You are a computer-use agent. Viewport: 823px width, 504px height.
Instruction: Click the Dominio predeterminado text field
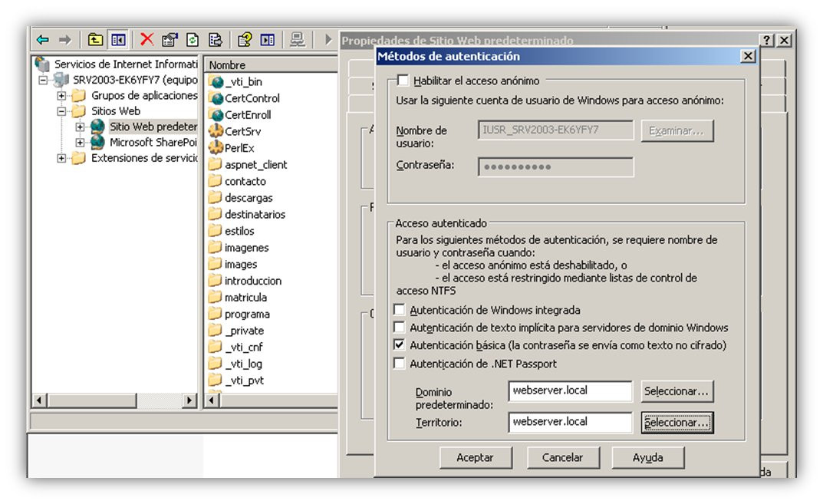[570, 391]
